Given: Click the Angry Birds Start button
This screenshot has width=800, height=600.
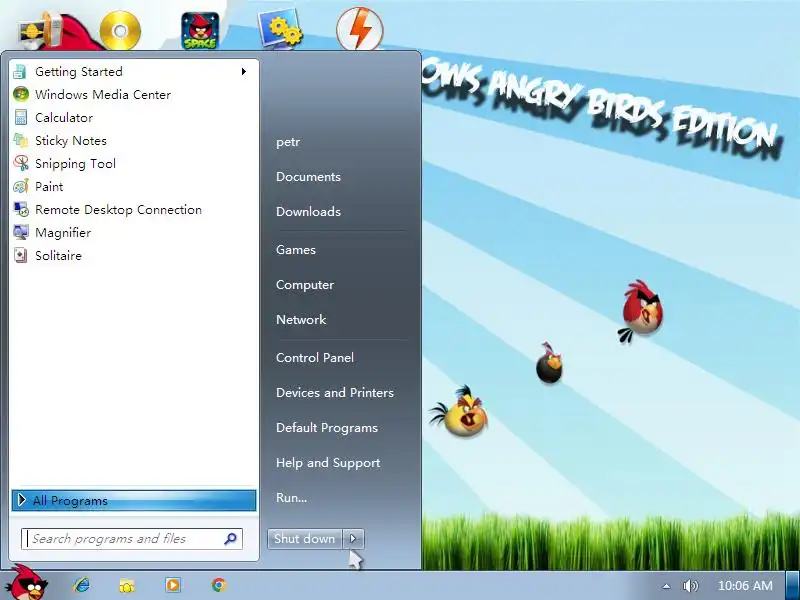Looking at the screenshot, I should [x=27, y=583].
